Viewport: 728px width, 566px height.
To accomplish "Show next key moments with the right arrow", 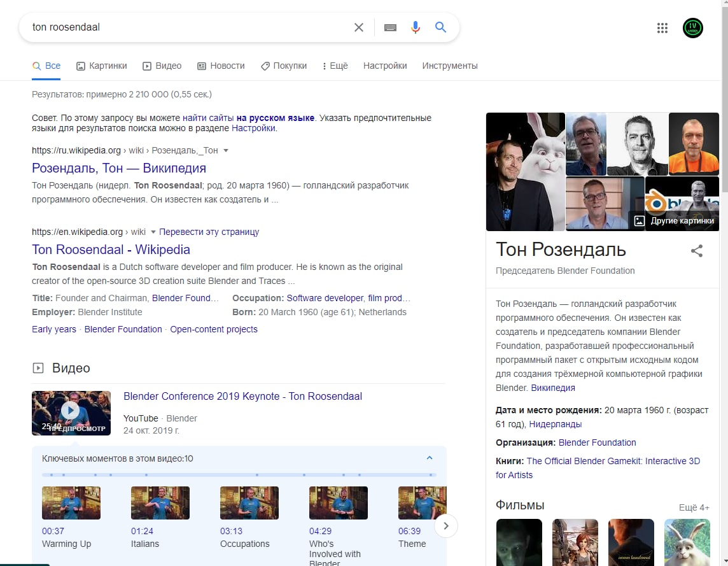I will point(445,526).
